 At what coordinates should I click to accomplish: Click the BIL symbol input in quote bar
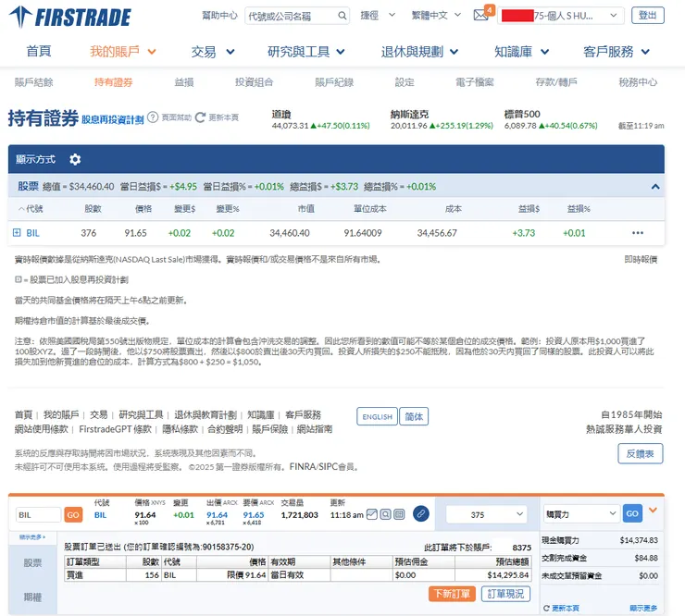(38, 514)
